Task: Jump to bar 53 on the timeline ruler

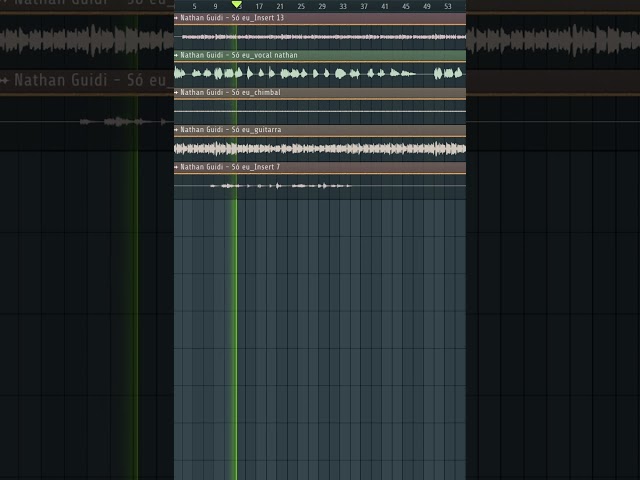Action: tap(448, 6)
